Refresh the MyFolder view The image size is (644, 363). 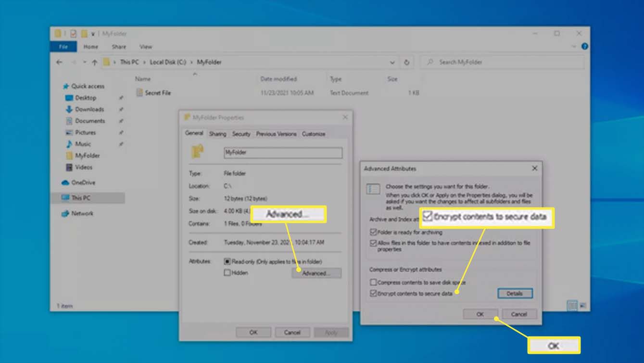point(407,62)
